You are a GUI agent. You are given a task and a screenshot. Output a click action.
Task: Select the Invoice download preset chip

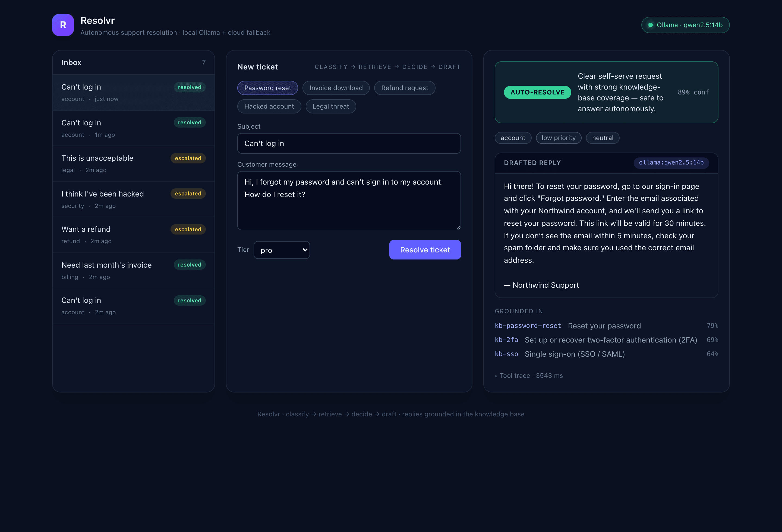[336, 88]
